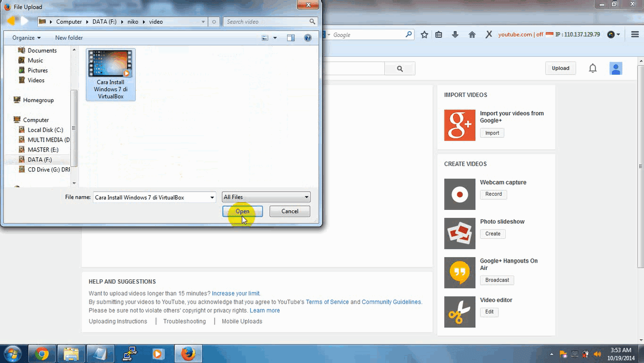Click New folder in the toolbar
The width and height of the screenshot is (644, 363).
click(68, 37)
